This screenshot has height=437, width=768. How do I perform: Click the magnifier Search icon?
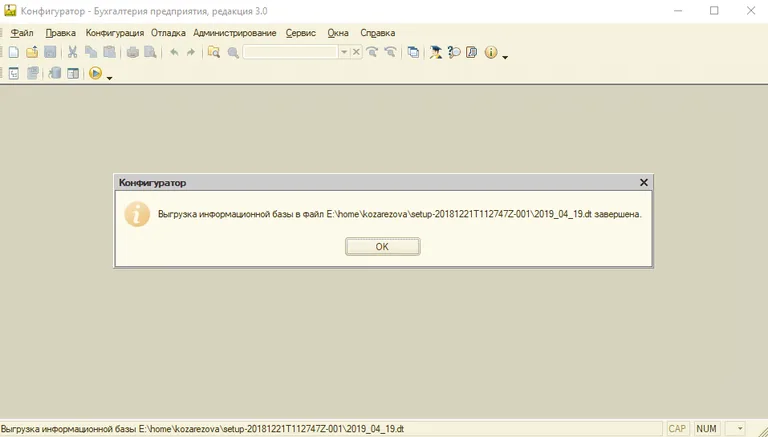pyautogui.click(x=233, y=52)
